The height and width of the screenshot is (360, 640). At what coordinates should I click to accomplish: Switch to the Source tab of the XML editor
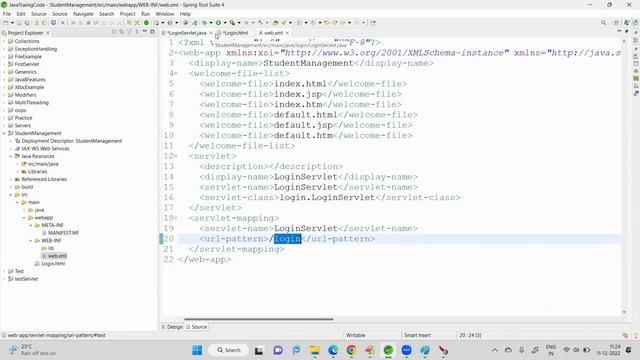coord(196,327)
